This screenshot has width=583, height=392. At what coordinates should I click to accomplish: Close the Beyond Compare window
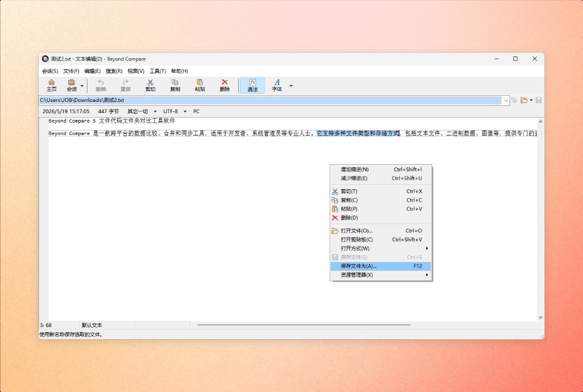tap(535, 59)
